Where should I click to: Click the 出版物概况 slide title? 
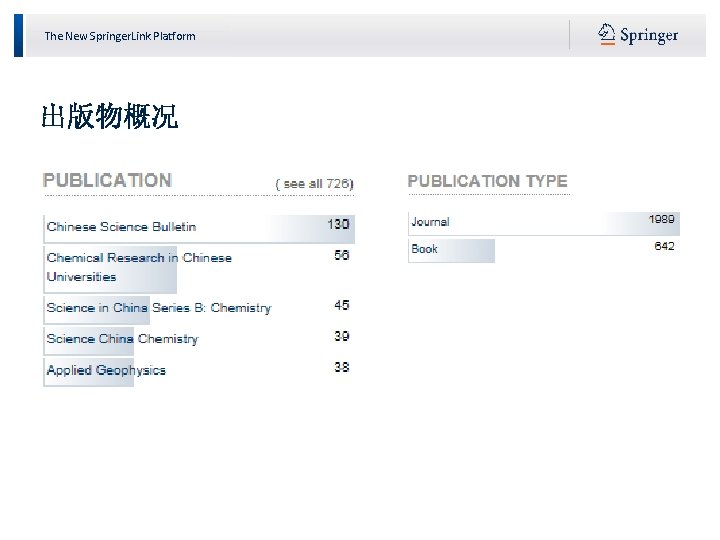click(110, 116)
